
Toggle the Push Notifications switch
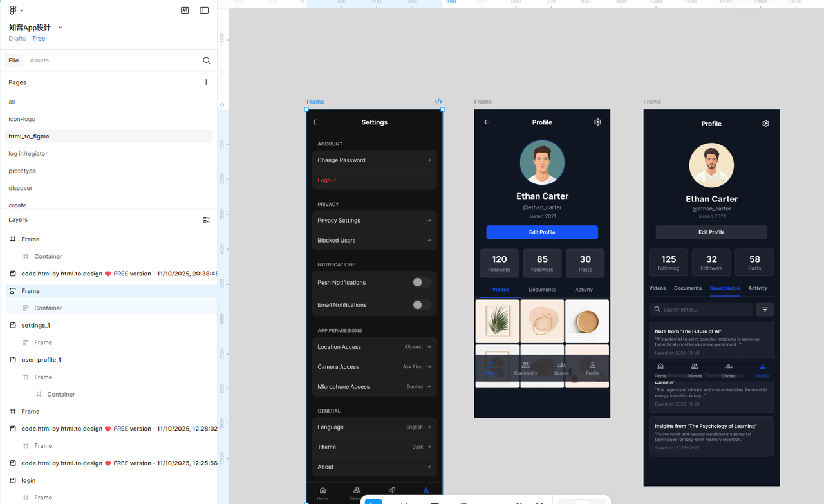coord(422,283)
